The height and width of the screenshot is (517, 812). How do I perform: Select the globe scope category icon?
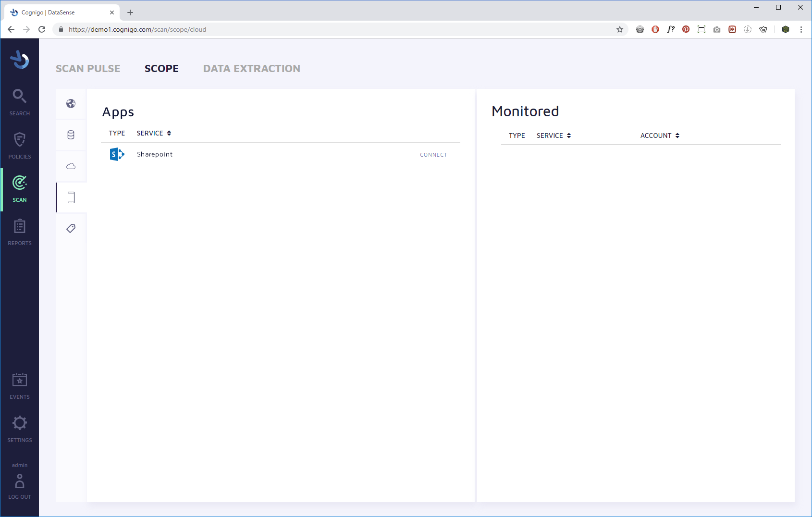[x=71, y=104]
